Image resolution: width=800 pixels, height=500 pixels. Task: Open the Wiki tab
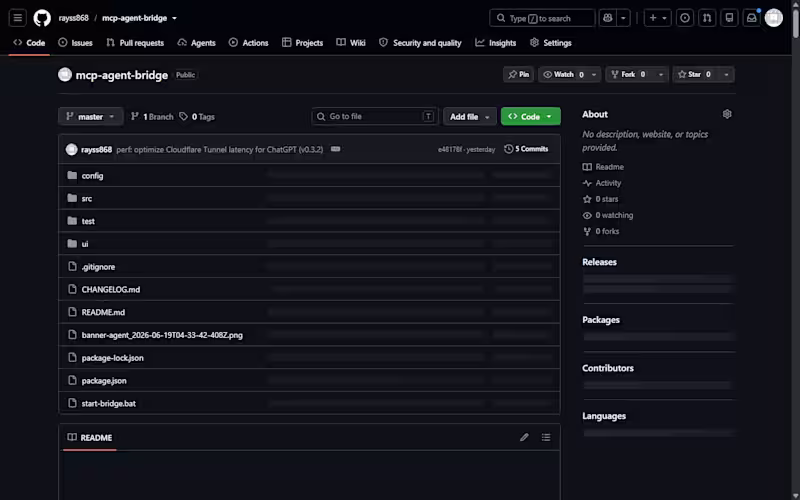(x=351, y=43)
